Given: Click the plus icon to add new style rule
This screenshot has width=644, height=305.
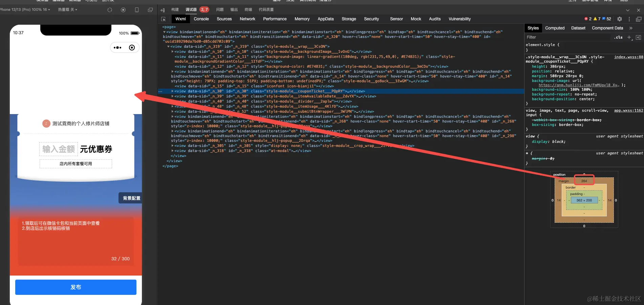Looking at the screenshot, I should 629,37.
